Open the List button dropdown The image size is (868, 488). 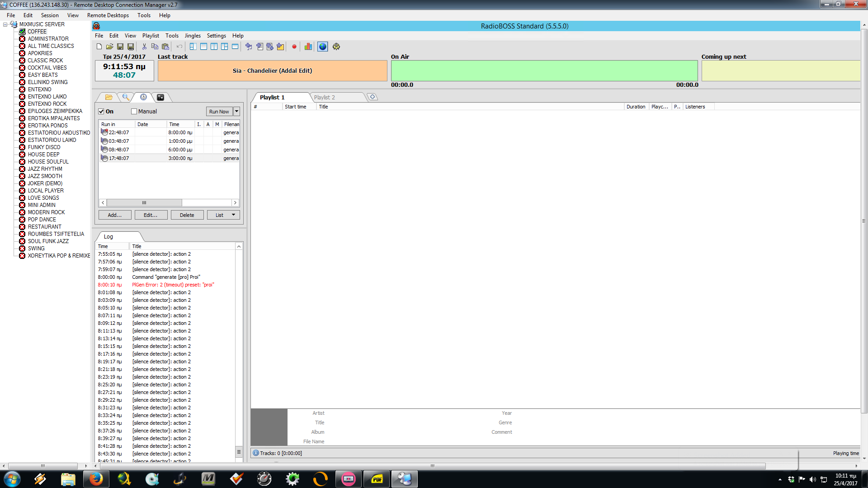233,215
